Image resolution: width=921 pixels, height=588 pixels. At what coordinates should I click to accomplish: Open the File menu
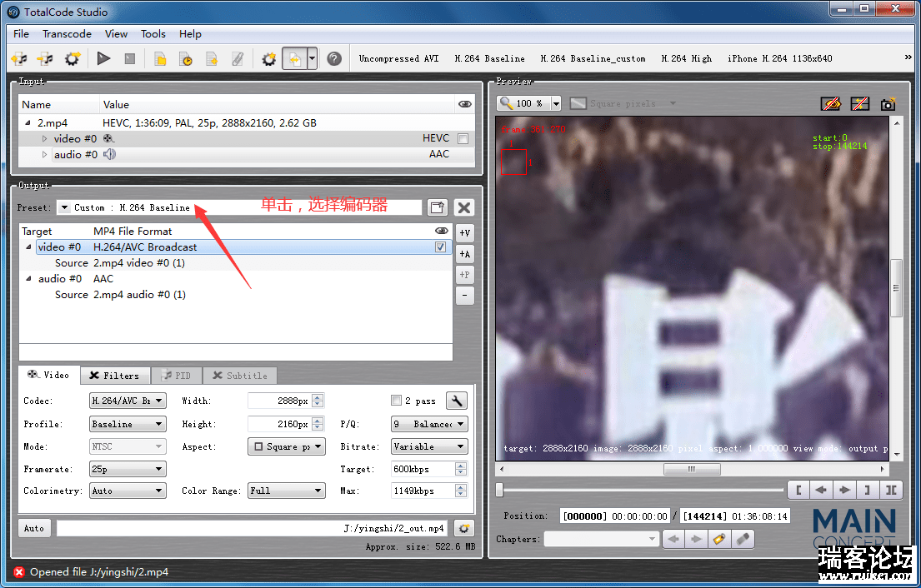coord(21,34)
